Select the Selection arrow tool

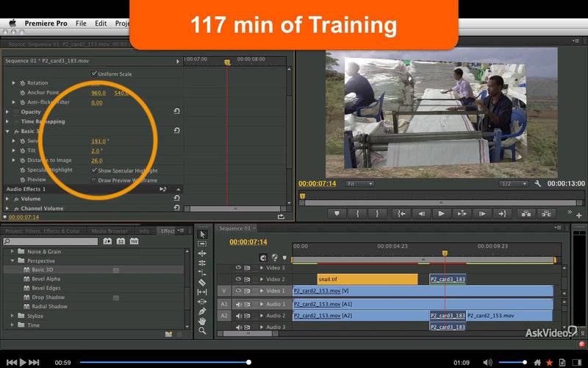203,234
